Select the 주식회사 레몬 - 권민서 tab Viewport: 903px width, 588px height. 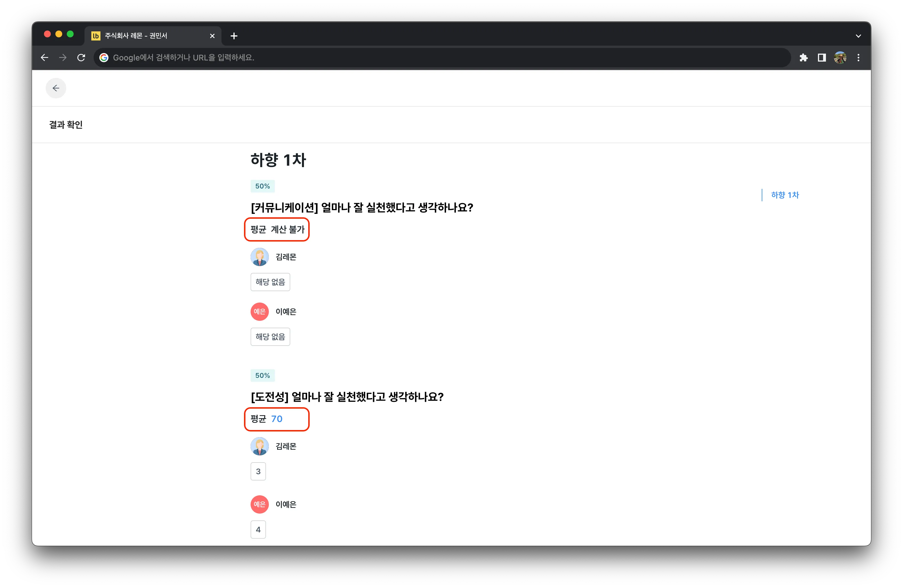(x=153, y=36)
